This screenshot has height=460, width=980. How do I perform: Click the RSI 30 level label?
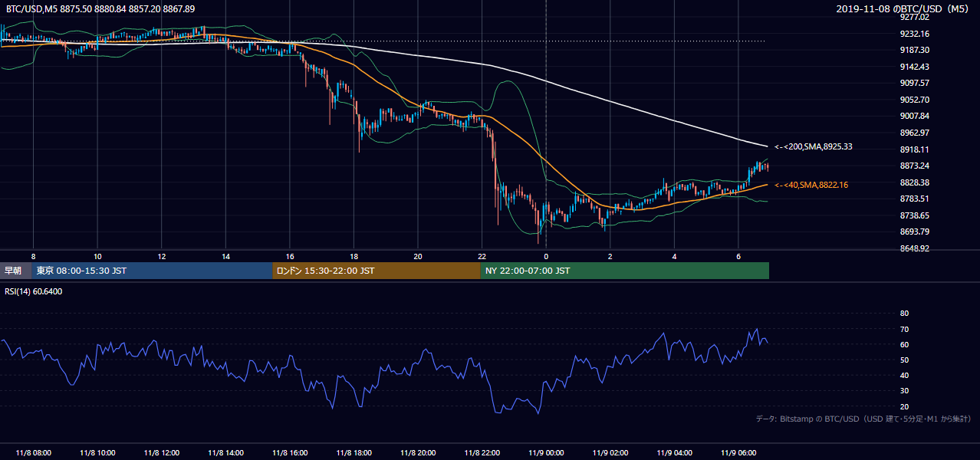point(904,391)
